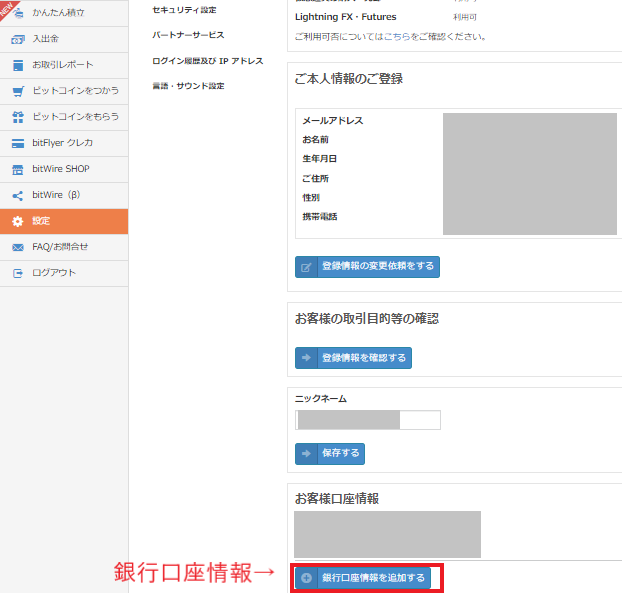
Task: Click the お取引レポート document icon
Action: click(17, 65)
